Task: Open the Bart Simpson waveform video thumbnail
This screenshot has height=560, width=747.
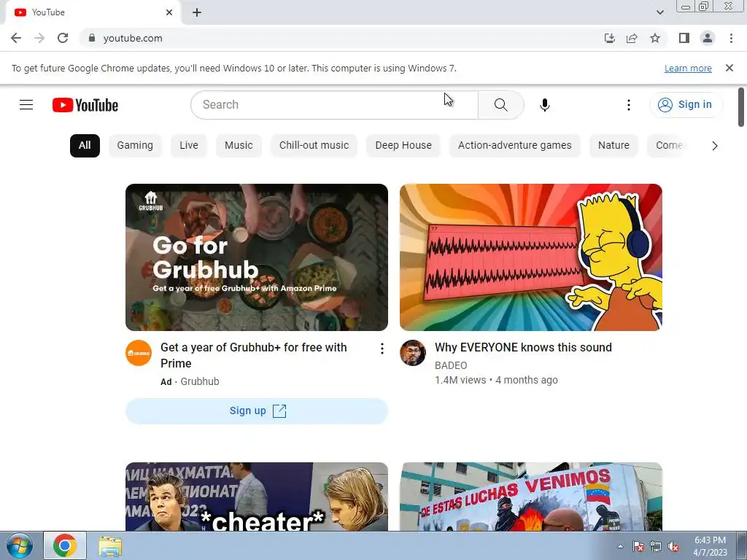Action: click(x=531, y=257)
